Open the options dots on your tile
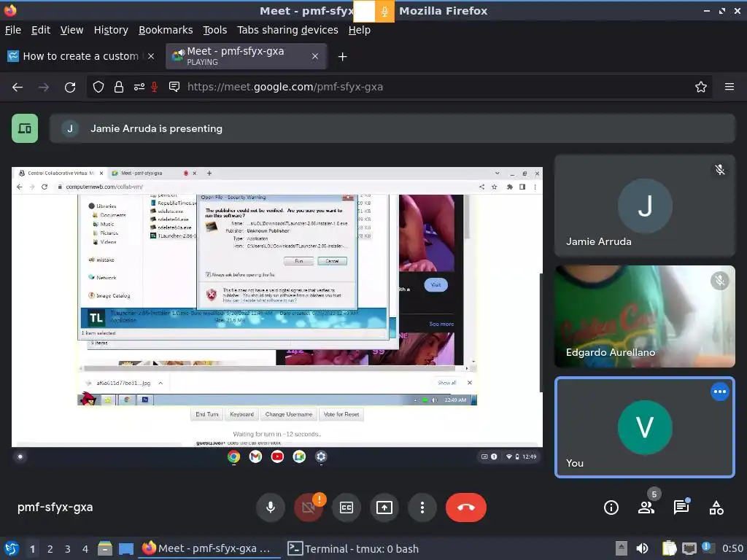The width and height of the screenshot is (747, 560). click(x=720, y=392)
